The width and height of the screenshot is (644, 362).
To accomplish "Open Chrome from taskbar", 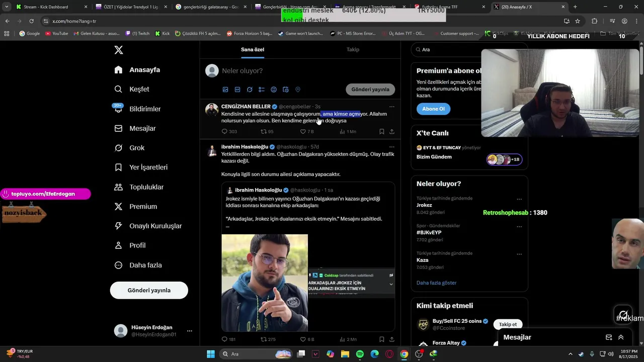I will point(404,354).
